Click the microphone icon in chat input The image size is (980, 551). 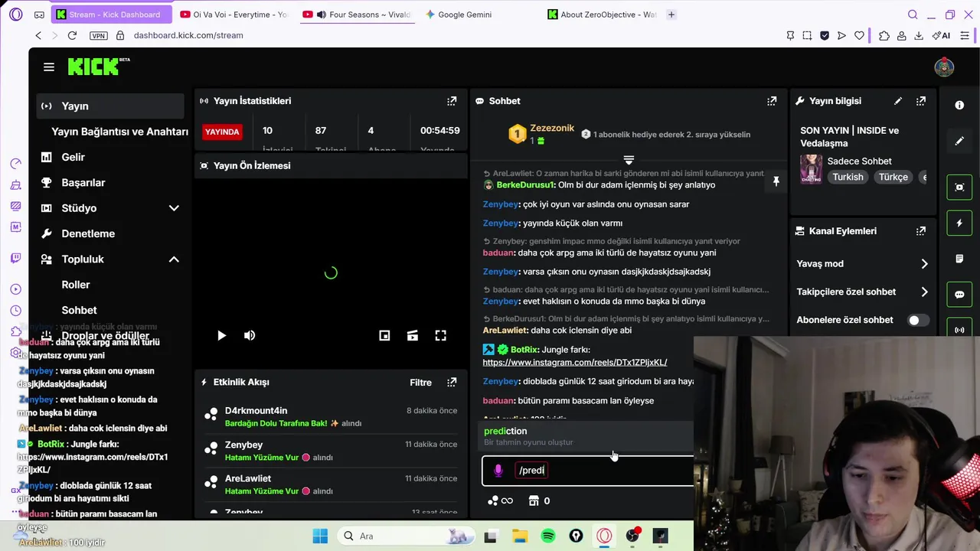click(x=498, y=471)
